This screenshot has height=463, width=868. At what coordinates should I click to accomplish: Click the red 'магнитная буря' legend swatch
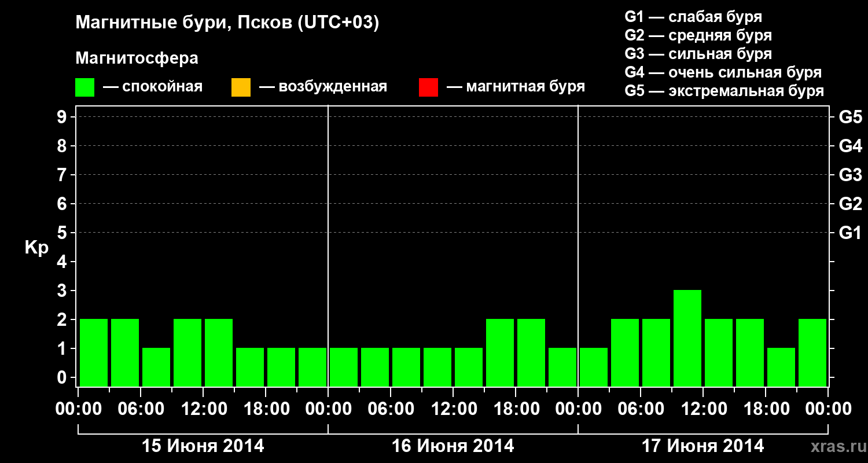tap(428, 87)
